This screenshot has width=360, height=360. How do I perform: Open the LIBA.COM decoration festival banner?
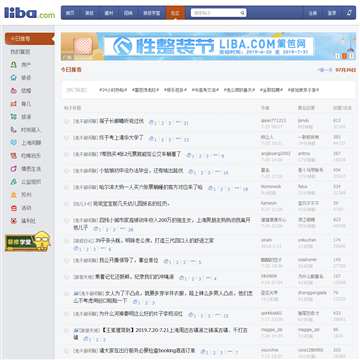click(x=208, y=46)
